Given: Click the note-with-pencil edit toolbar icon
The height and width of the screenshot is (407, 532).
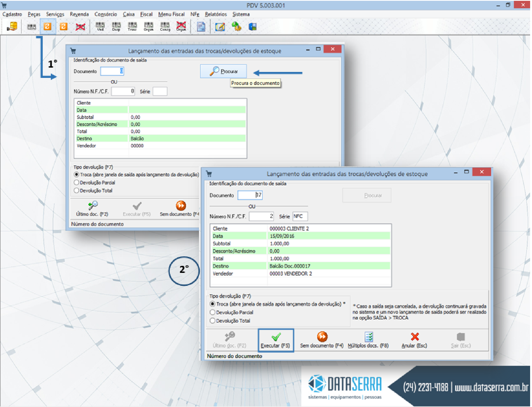Looking at the screenshot, I should click(220, 27).
